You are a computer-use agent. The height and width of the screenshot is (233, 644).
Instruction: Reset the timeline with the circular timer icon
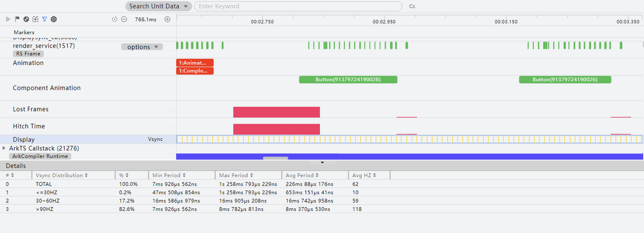(x=115, y=19)
